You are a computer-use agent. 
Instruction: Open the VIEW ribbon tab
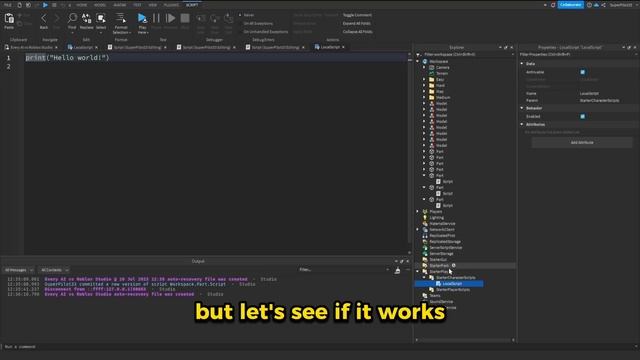(153, 5)
